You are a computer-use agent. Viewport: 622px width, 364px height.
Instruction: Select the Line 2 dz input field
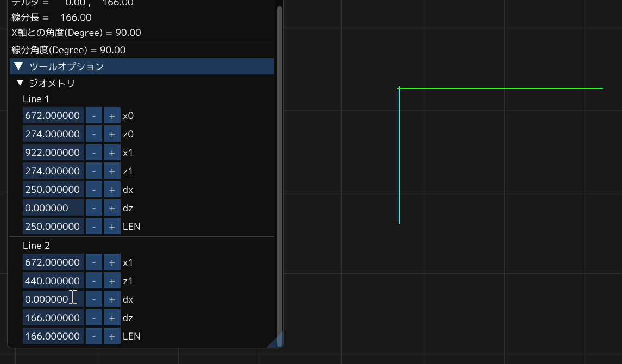point(53,318)
